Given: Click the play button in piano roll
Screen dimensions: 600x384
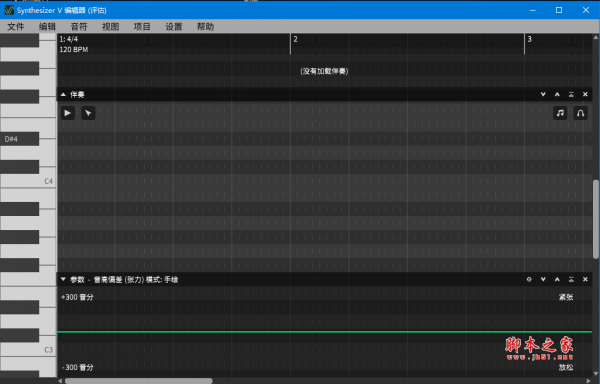Looking at the screenshot, I should [68, 113].
